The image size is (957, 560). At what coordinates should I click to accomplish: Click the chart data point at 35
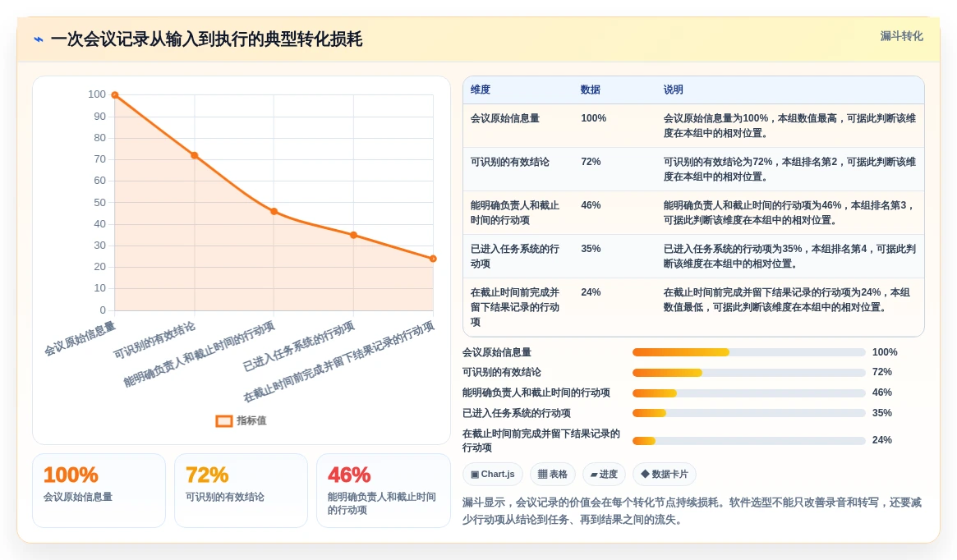[x=353, y=235]
